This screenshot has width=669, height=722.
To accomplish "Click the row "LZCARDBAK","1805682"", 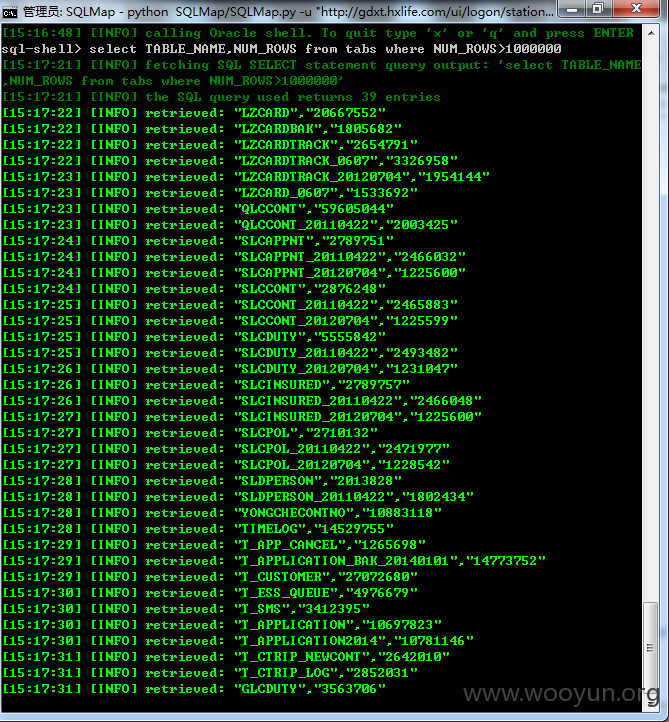I will (x=202, y=129).
